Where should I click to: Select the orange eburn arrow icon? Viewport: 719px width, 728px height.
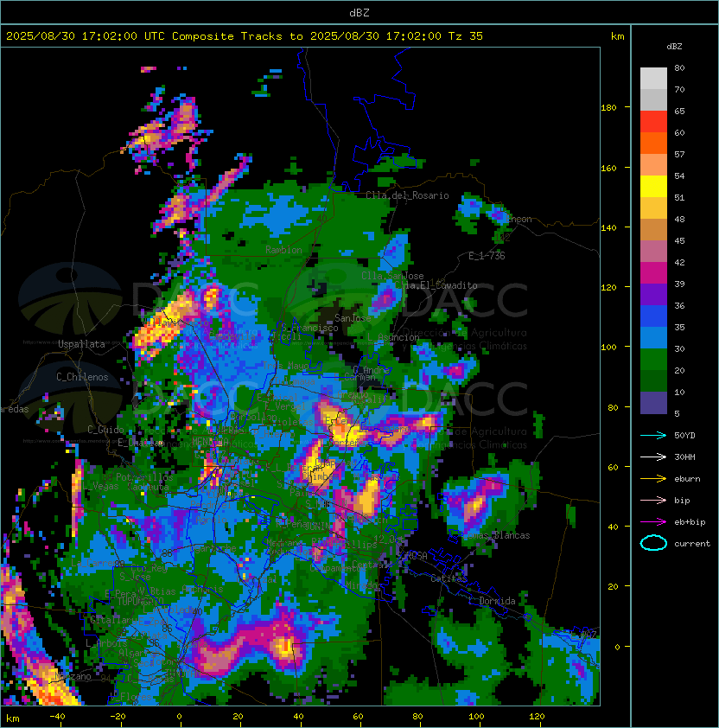653,478
